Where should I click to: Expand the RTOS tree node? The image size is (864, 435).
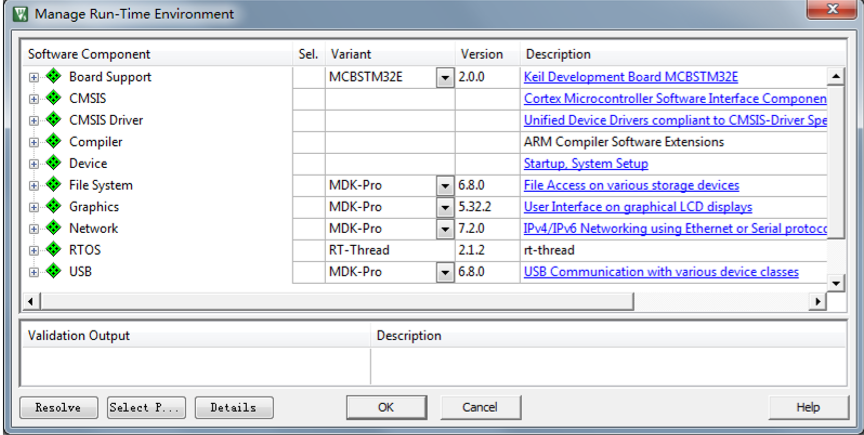tap(34, 251)
